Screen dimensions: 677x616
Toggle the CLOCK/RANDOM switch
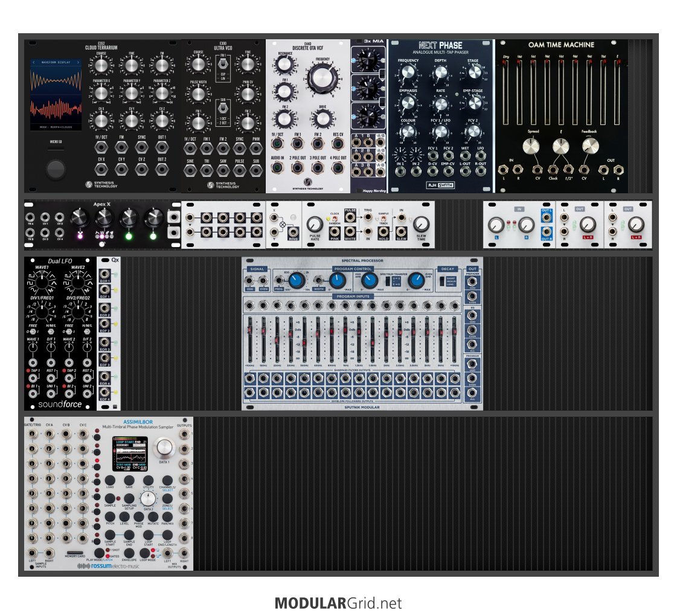335,219
